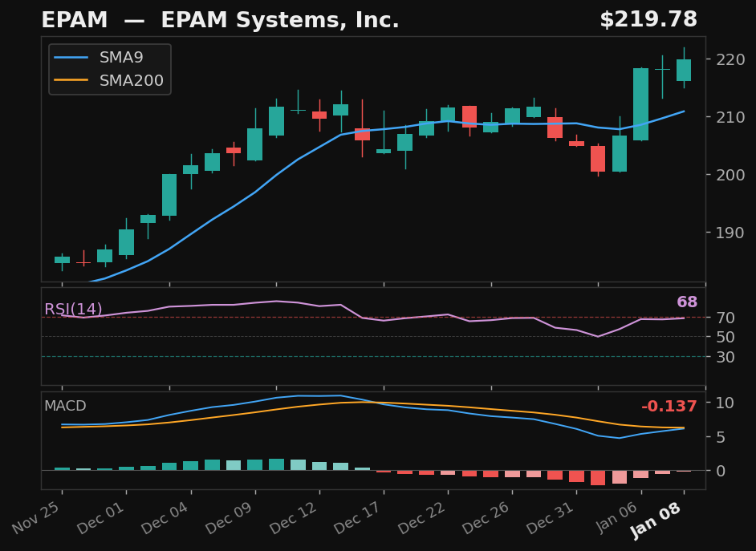Click the RSI 30 axis label

[x=726, y=357]
